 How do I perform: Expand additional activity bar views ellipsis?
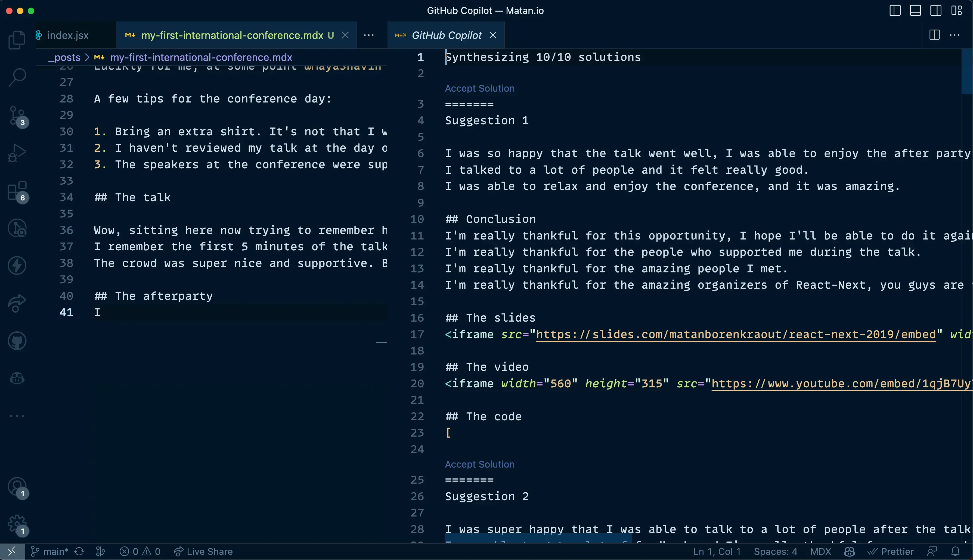tap(17, 416)
